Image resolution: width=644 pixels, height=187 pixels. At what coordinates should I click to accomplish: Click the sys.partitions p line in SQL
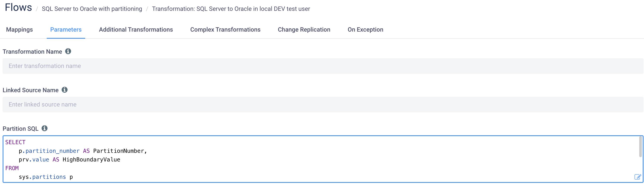point(46,177)
